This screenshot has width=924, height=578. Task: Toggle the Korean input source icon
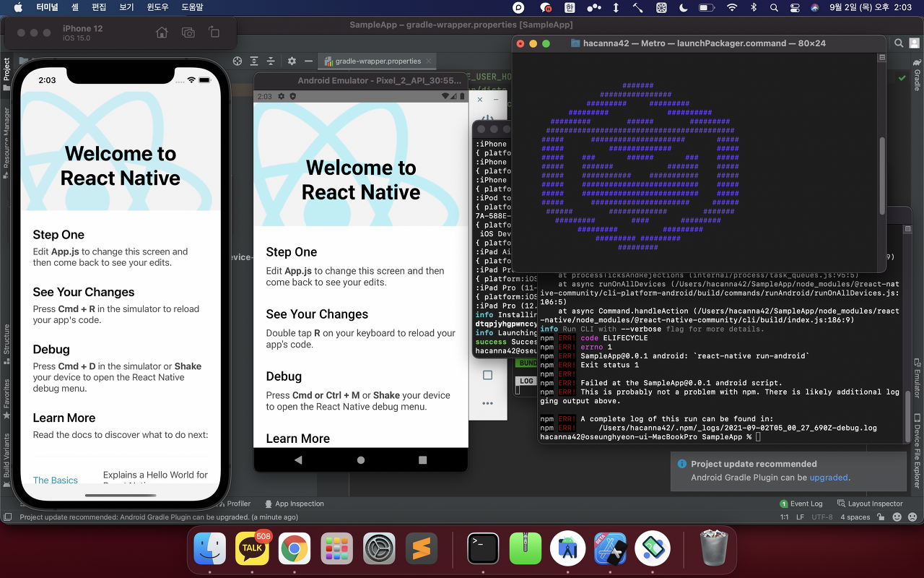pyautogui.click(x=570, y=7)
